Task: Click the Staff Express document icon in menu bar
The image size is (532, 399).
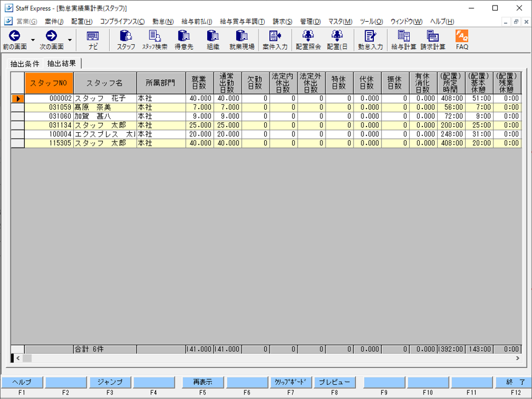Action: (x=9, y=21)
